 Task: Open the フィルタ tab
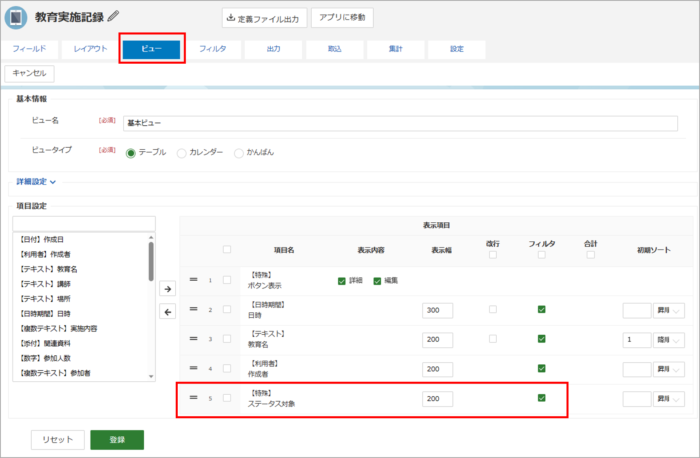212,49
